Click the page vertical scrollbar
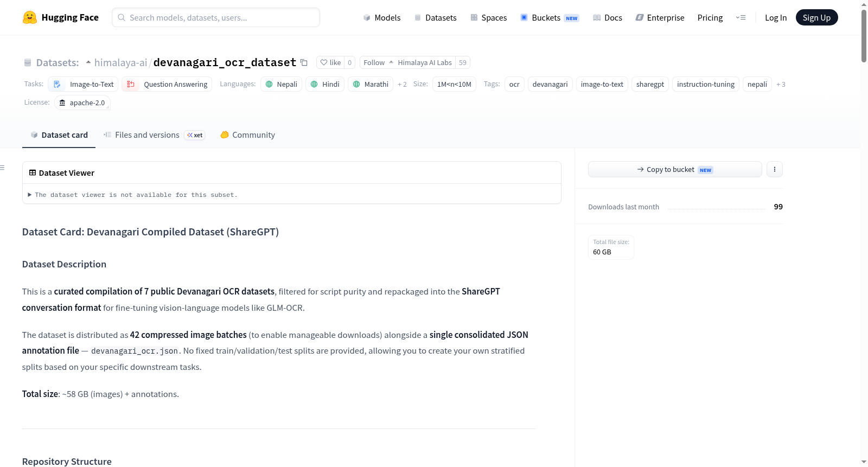Viewport: 868px width, 467px height. [x=864, y=36]
